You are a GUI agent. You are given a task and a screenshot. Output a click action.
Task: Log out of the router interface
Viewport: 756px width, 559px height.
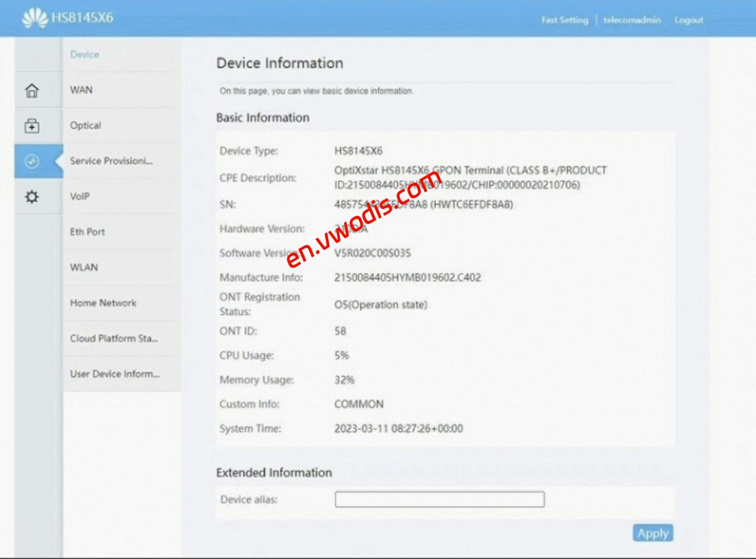(688, 20)
